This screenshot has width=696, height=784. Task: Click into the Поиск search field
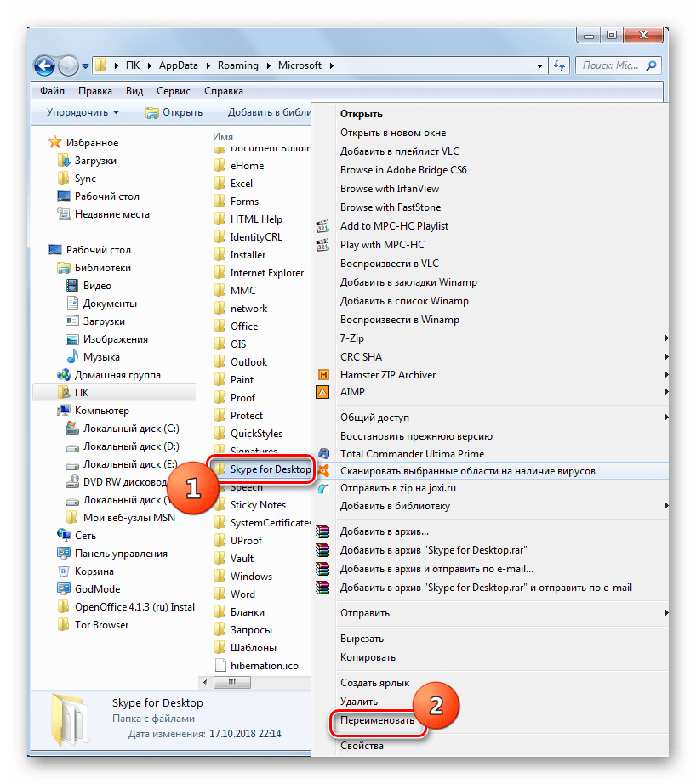click(619, 65)
